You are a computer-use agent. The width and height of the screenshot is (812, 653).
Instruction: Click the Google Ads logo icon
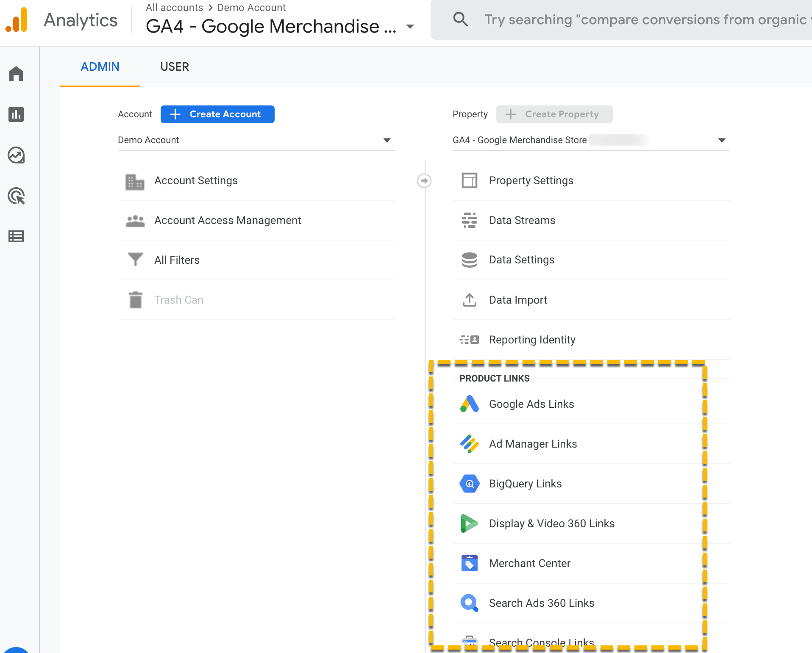coord(470,404)
